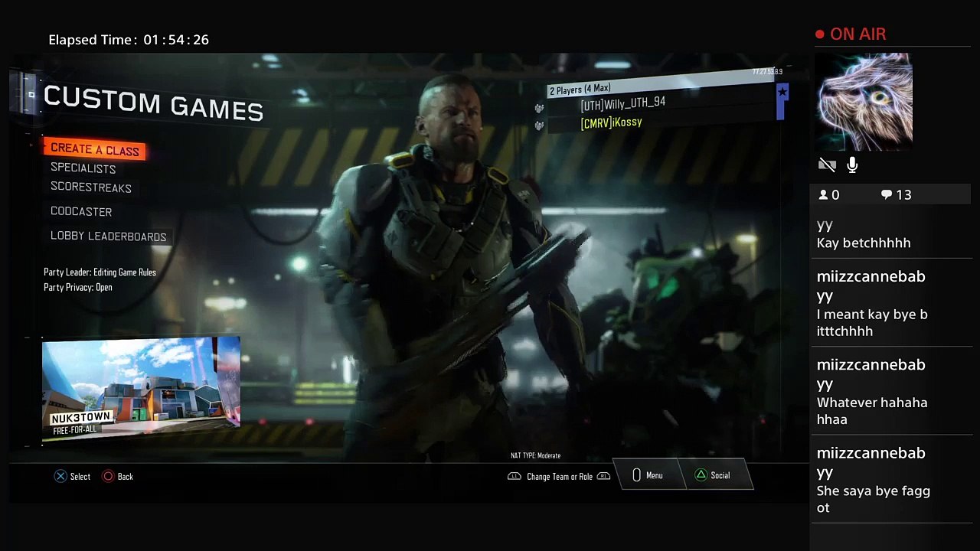Select the NUK3TOWN map thumbnail
This screenshot has height=551, width=980.
pos(141,390)
